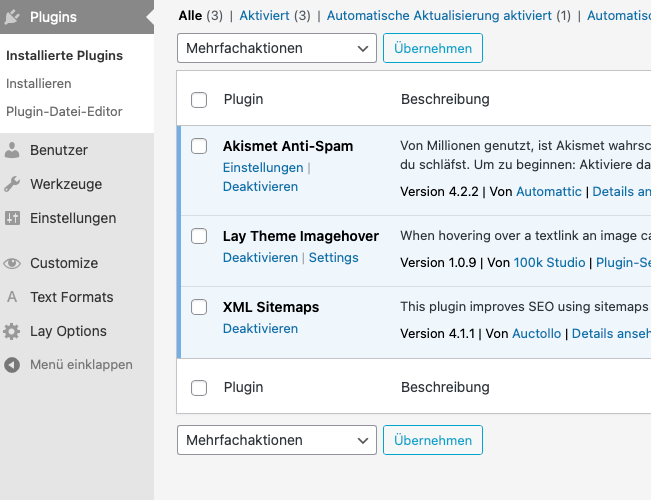This screenshot has height=500, width=651.
Task: Click the Text Formats letter icon
Action: (12, 297)
